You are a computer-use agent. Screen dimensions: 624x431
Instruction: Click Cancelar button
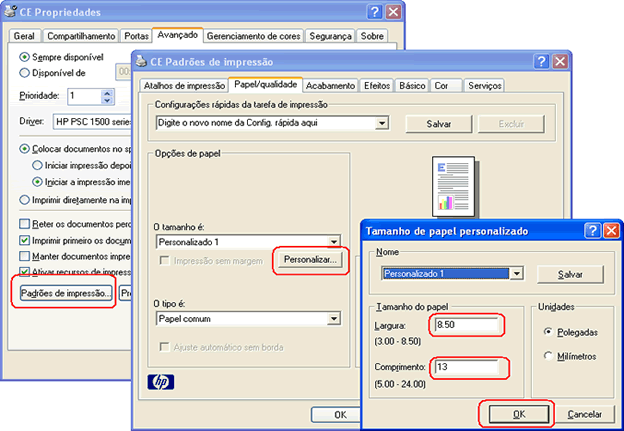584,415
